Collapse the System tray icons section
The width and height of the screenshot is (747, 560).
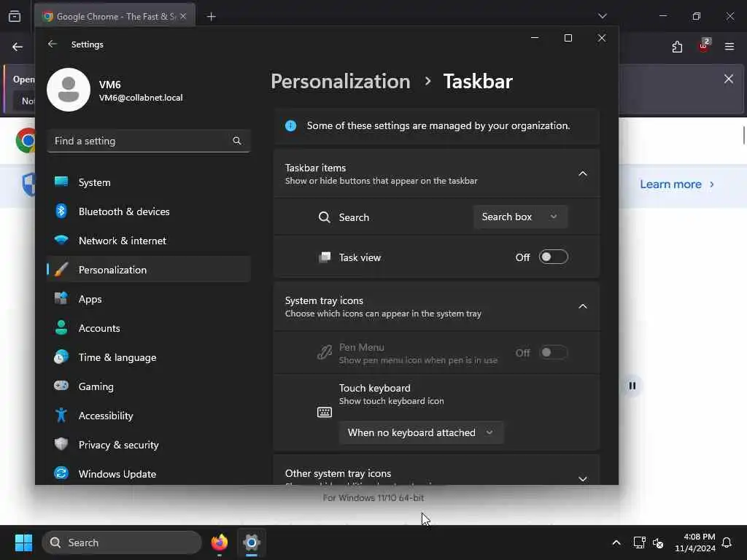coord(583,306)
